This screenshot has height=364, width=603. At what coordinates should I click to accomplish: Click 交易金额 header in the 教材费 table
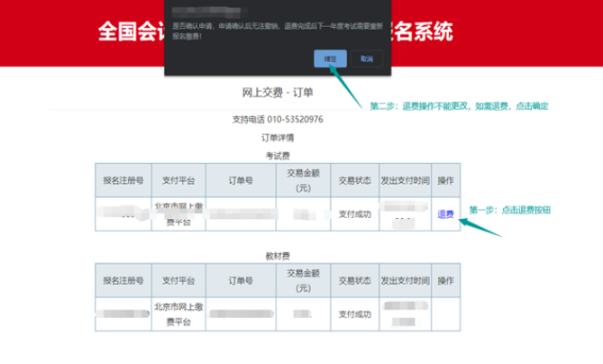coord(303,281)
